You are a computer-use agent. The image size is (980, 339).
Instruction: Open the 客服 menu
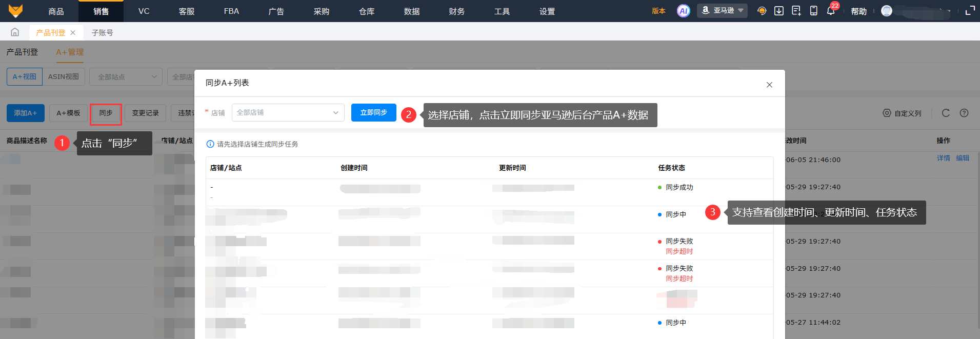click(x=187, y=11)
